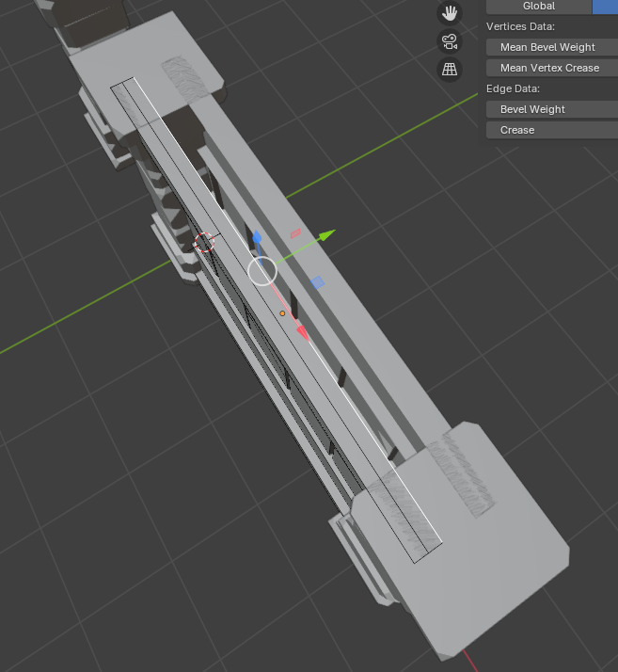Click the red-white 3D cursor
The height and width of the screenshot is (672, 618).
tap(205, 243)
